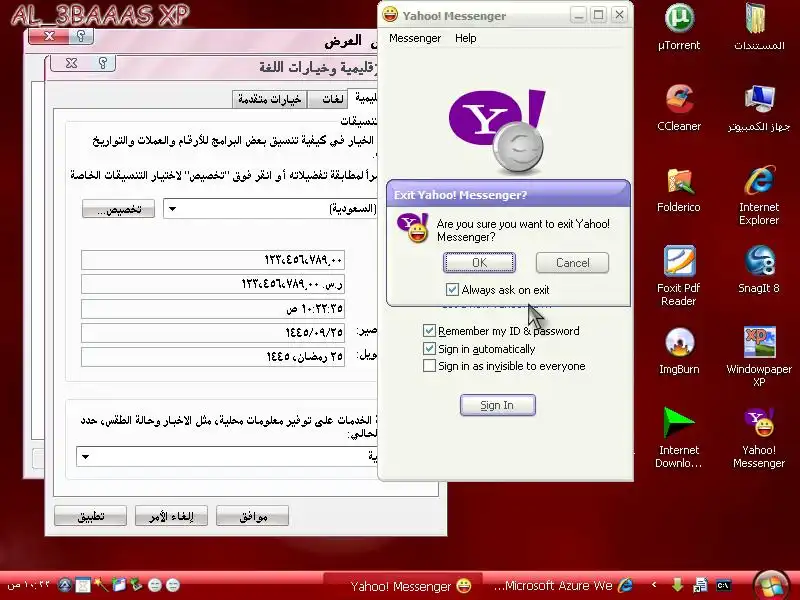Click the first grey smiley tray icon
The width and height of the screenshot is (800, 600).
pyautogui.click(x=155, y=585)
